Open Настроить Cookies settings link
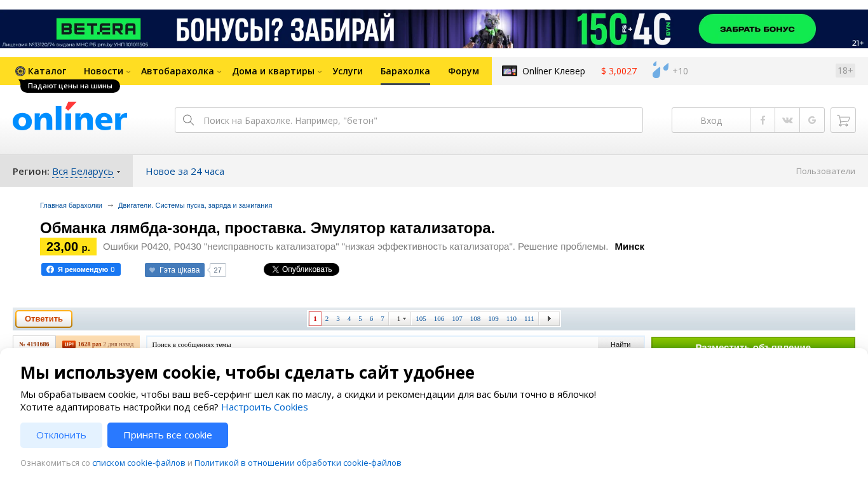Screen dimensions: 868x488 [x=264, y=407]
